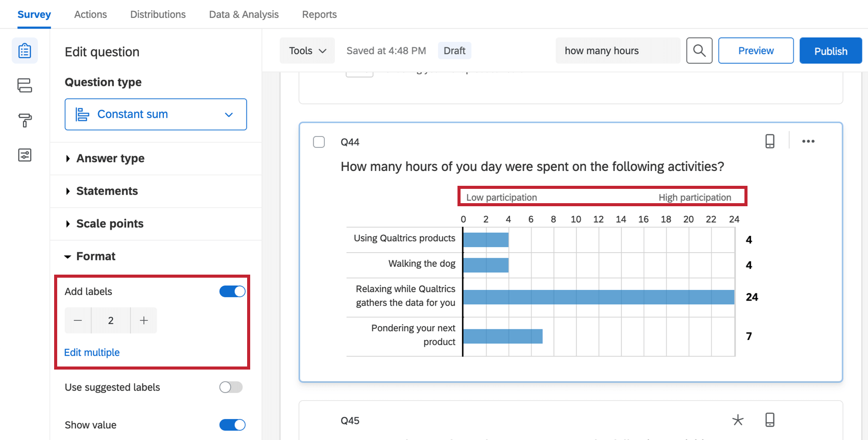
Task: Click Q45 mobile preview icon
Action: pyautogui.click(x=769, y=420)
